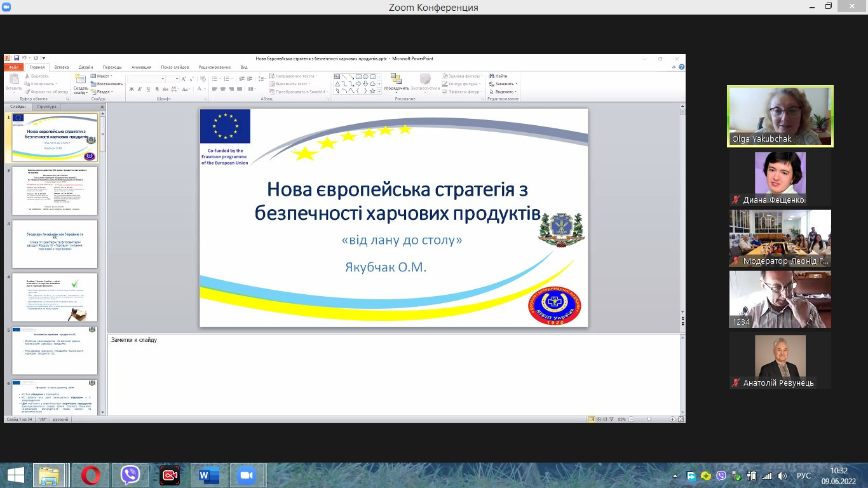
Task: Toggle Bold (Ж) formatting
Action: (x=132, y=90)
